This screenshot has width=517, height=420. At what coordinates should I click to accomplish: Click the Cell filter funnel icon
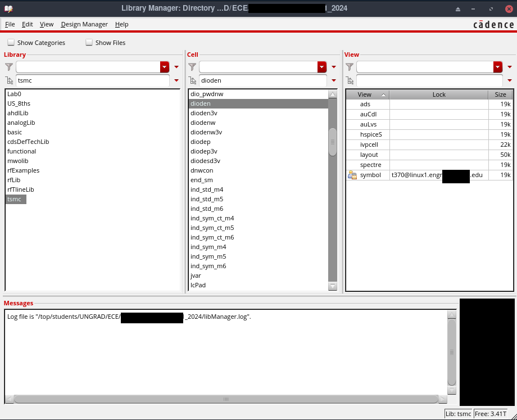[192, 67]
